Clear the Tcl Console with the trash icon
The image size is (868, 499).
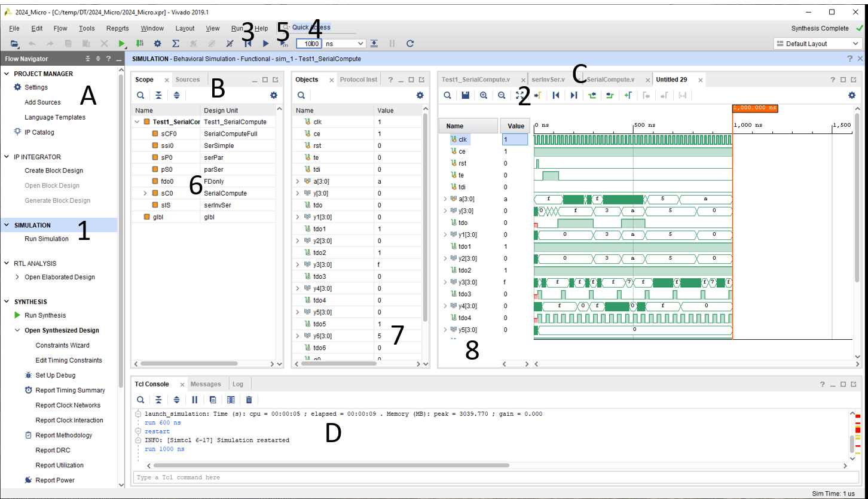point(249,400)
